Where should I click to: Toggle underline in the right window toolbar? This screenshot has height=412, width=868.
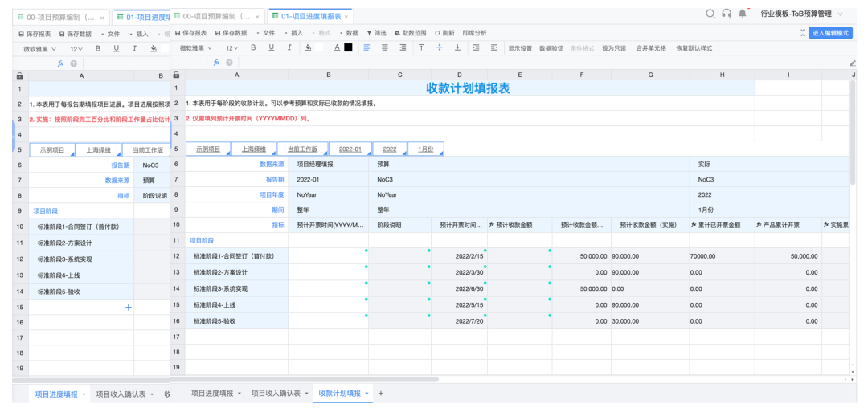(272, 47)
